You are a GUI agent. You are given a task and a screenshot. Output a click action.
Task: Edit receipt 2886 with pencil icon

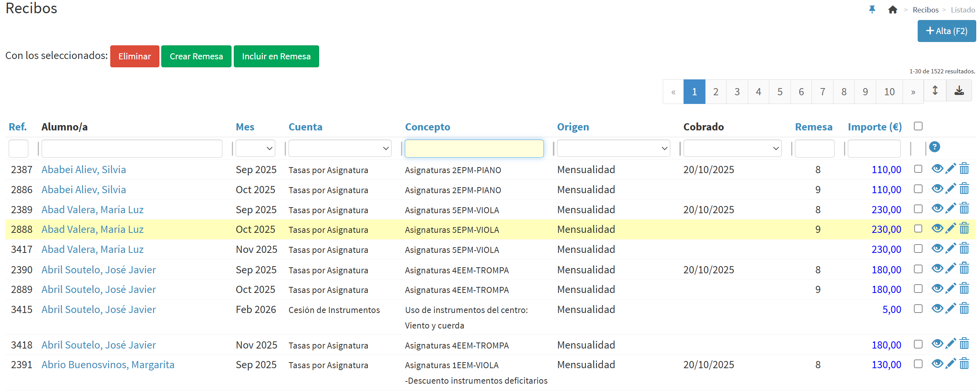[950, 189]
